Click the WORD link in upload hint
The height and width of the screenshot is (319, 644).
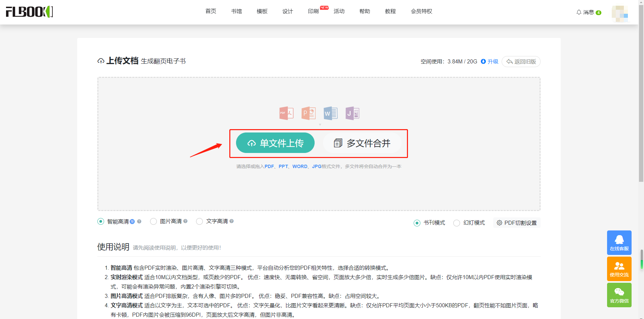coord(300,166)
